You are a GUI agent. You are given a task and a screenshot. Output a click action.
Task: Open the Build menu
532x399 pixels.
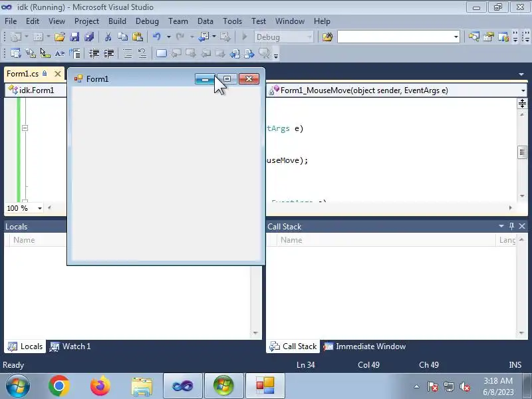118,21
